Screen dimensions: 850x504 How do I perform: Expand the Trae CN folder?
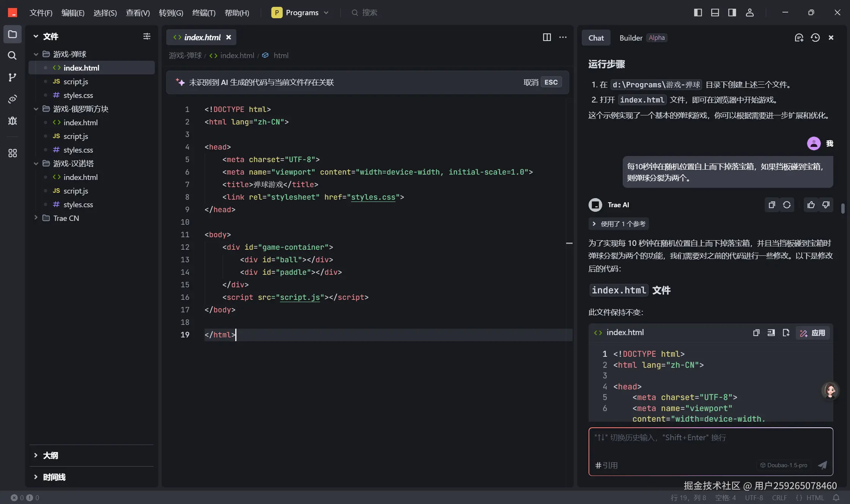pos(66,218)
